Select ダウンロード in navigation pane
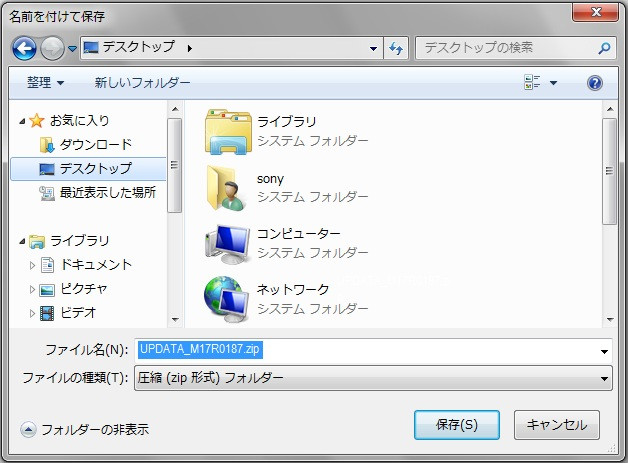 (x=96, y=144)
